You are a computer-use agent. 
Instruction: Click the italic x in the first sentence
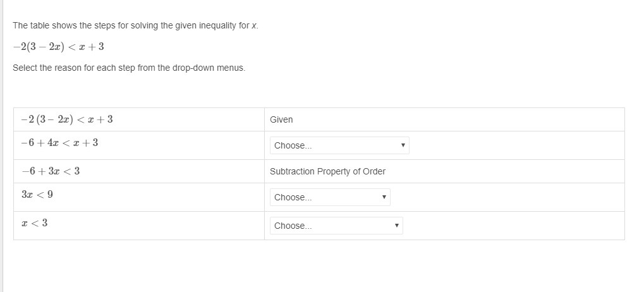(x=254, y=26)
